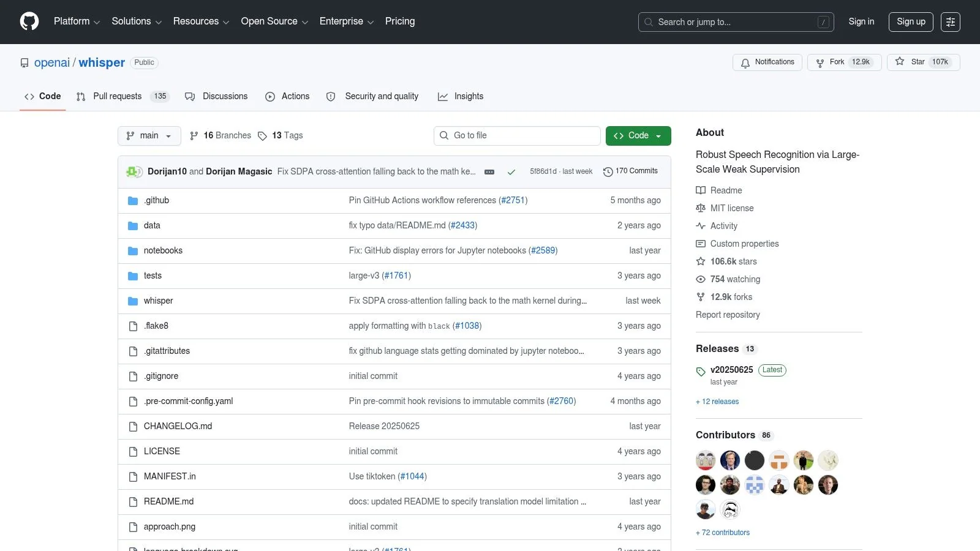
Task: Open the whisper folder
Action: pos(159,301)
